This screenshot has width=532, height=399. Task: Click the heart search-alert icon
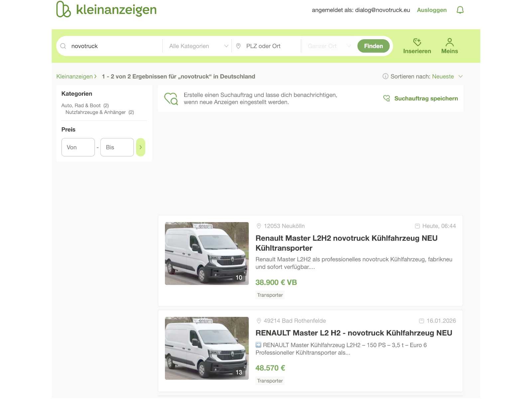pyautogui.click(x=171, y=99)
